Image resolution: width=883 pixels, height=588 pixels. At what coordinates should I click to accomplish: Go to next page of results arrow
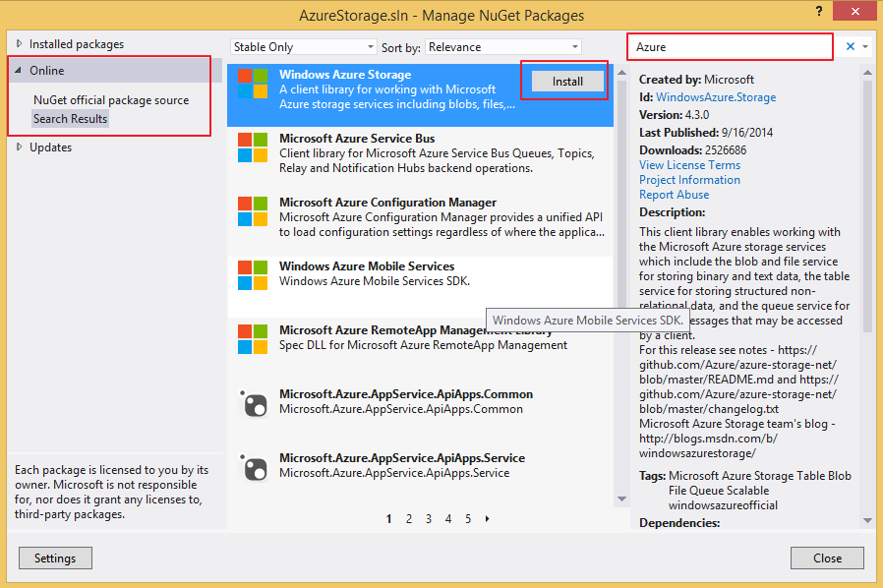(487, 519)
